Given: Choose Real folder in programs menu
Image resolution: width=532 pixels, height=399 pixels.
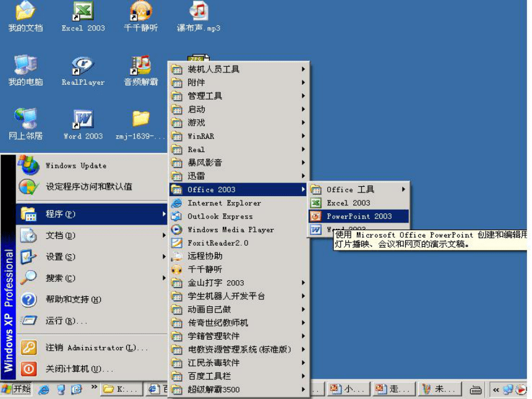Looking at the screenshot, I should (238, 149).
